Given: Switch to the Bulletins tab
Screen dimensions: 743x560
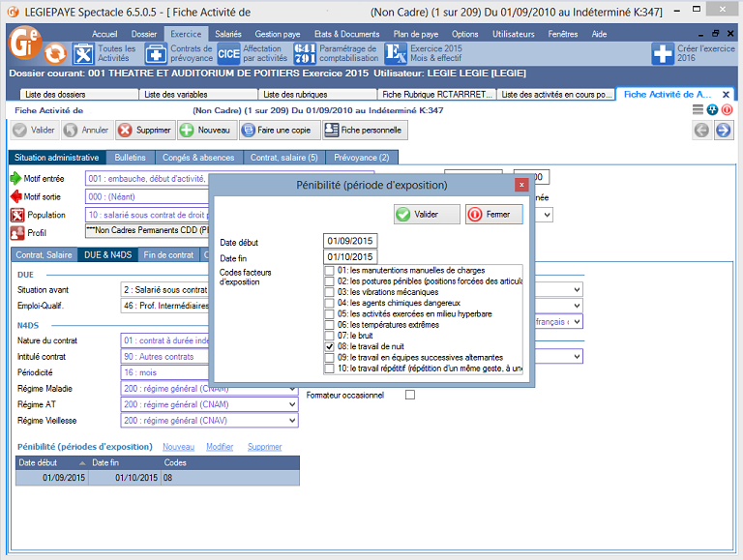Looking at the screenshot, I should (131, 158).
